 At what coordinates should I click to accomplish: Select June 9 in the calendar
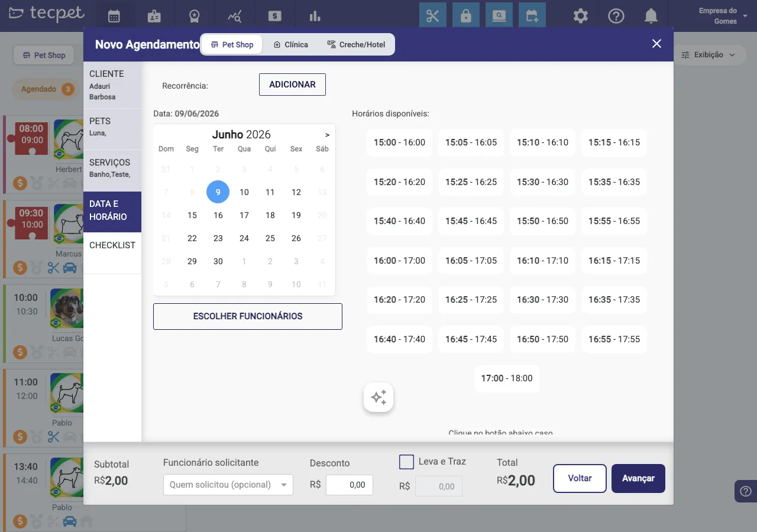(218, 192)
